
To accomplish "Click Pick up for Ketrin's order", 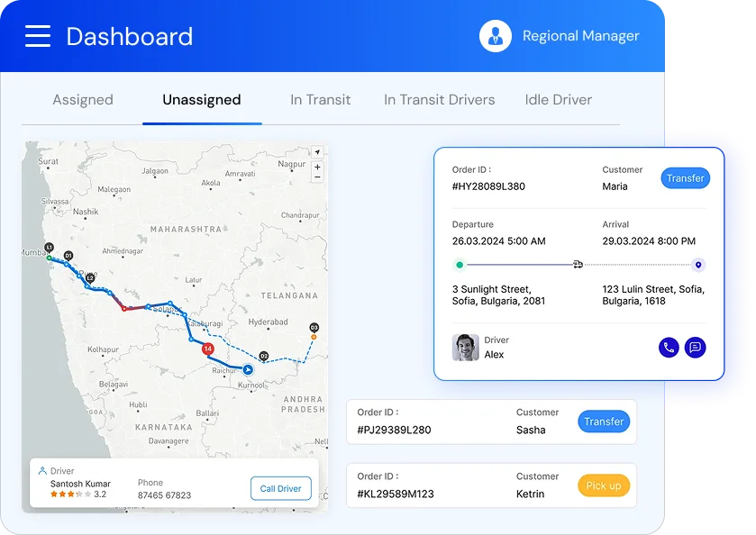I will [603, 485].
